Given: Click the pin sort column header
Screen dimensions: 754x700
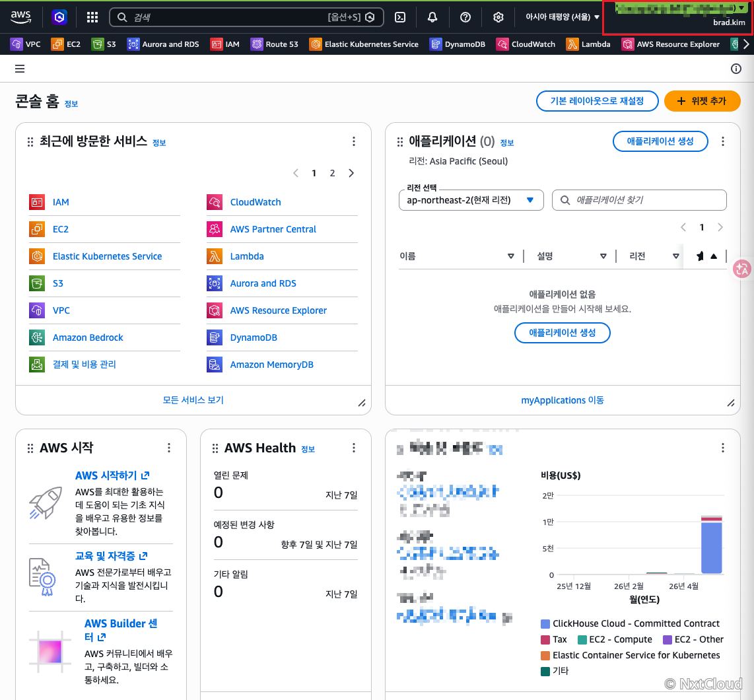Looking at the screenshot, I should pos(706,256).
